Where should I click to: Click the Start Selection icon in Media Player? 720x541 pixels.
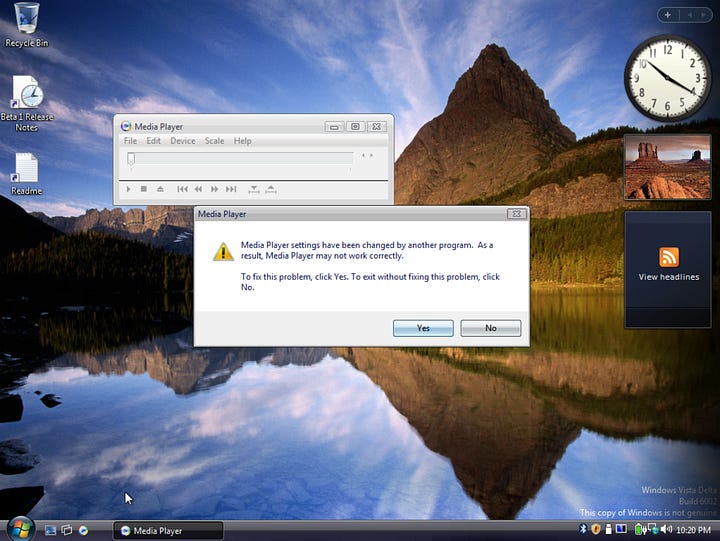(x=253, y=189)
